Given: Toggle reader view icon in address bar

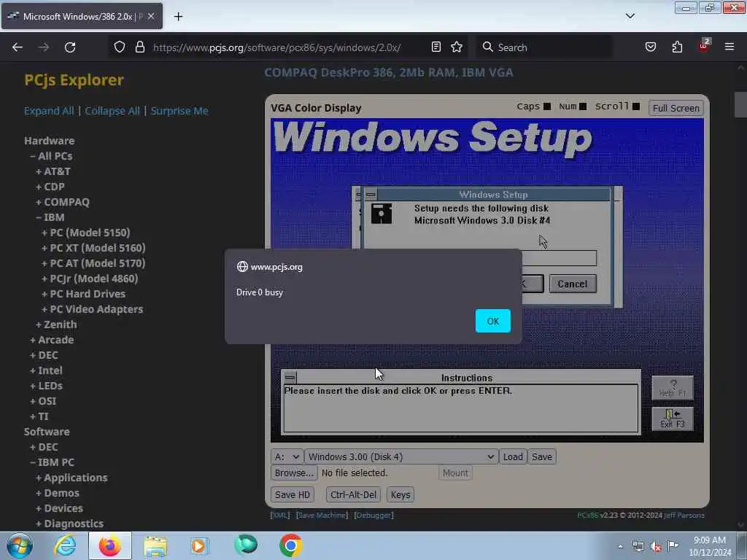Looking at the screenshot, I should [x=436, y=47].
